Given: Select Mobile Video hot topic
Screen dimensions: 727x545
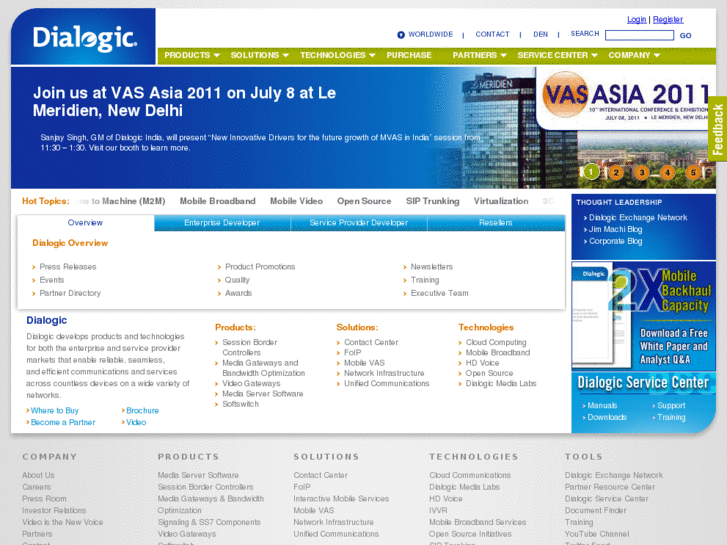Looking at the screenshot, I should pyautogui.click(x=296, y=201).
